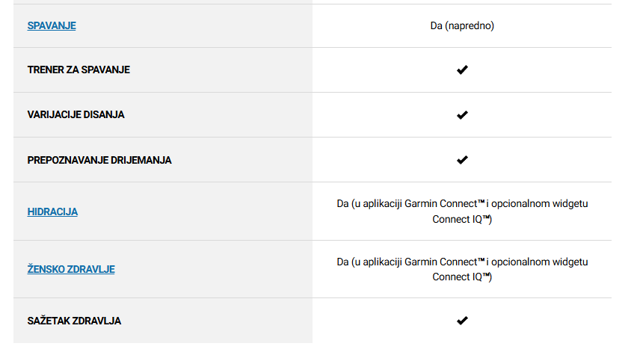
Task: Click empty gray area of Hidracija row
Action: coord(195,212)
